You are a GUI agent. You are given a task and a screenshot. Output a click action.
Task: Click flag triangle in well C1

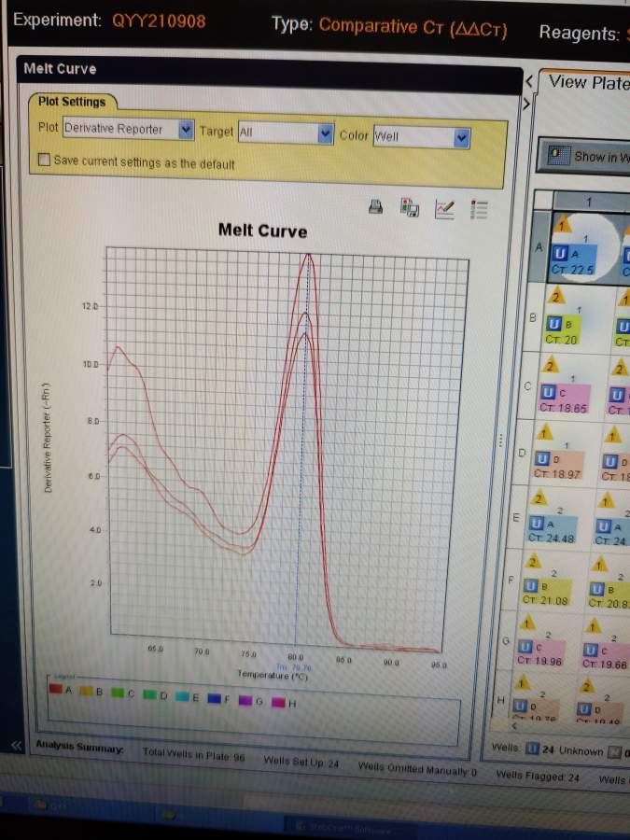tap(550, 367)
